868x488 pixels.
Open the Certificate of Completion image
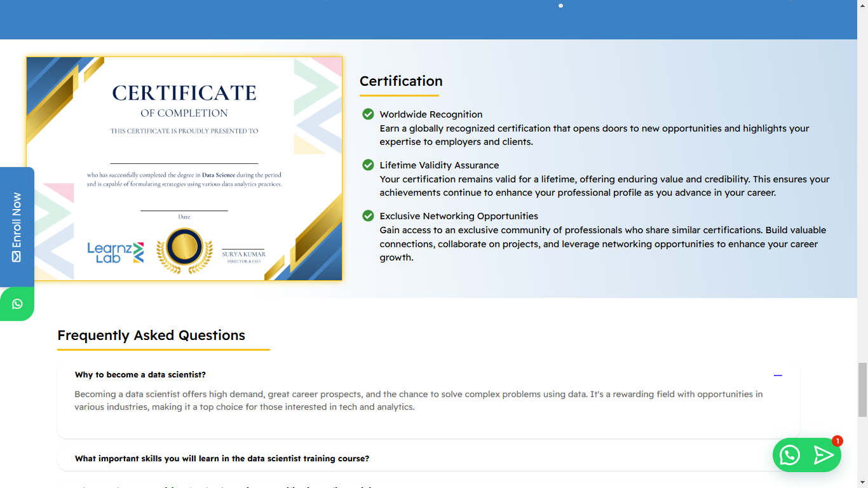click(x=184, y=168)
